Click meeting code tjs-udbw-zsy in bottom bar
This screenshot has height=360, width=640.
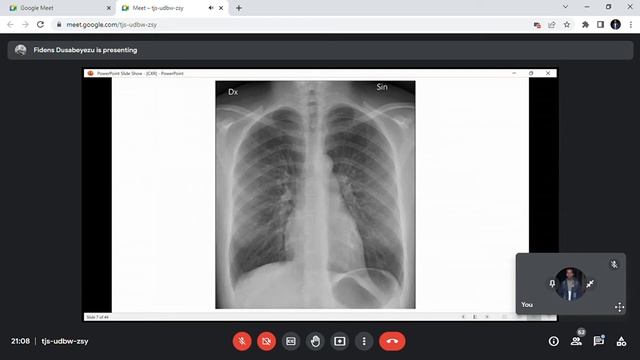coord(65,341)
